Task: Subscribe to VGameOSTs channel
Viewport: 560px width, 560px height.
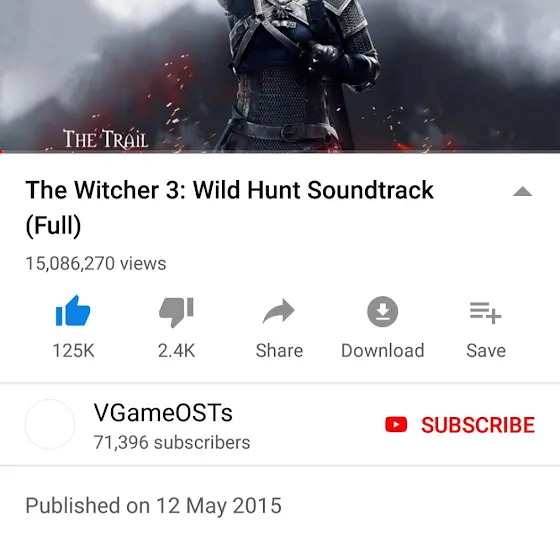Action: pyautogui.click(x=460, y=425)
